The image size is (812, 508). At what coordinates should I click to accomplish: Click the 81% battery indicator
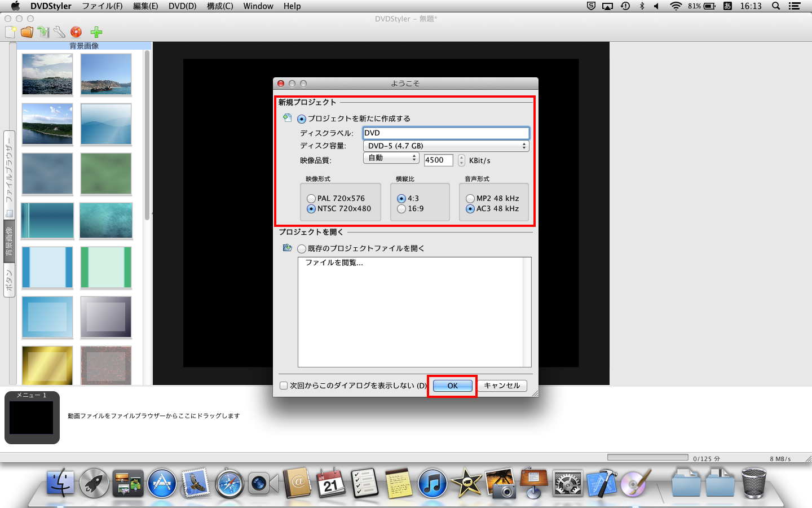[x=702, y=6]
